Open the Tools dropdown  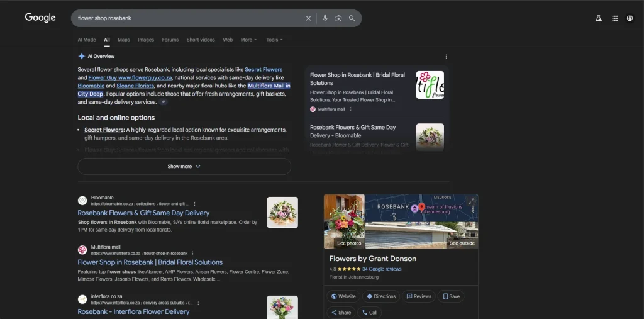pyautogui.click(x=274, y=40)
